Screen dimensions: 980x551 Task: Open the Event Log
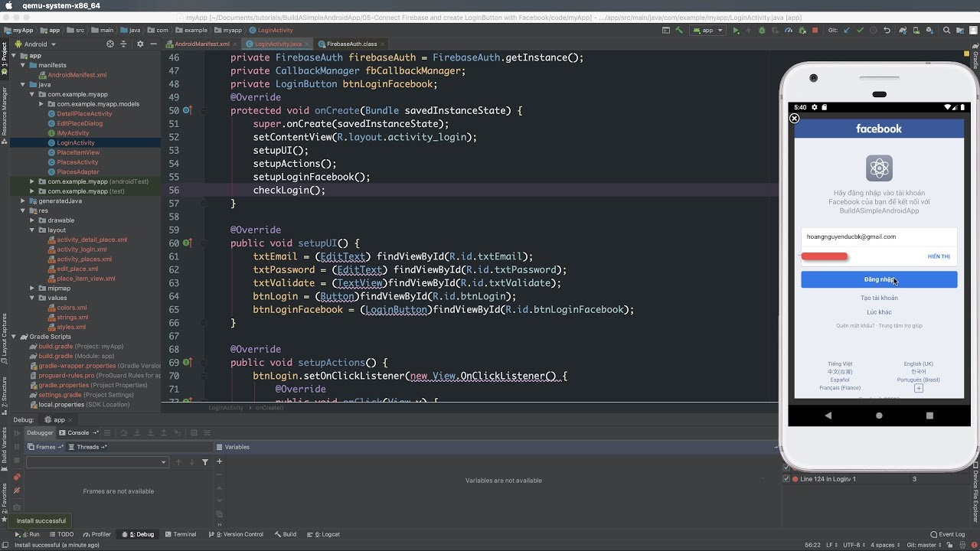[948, 534]
